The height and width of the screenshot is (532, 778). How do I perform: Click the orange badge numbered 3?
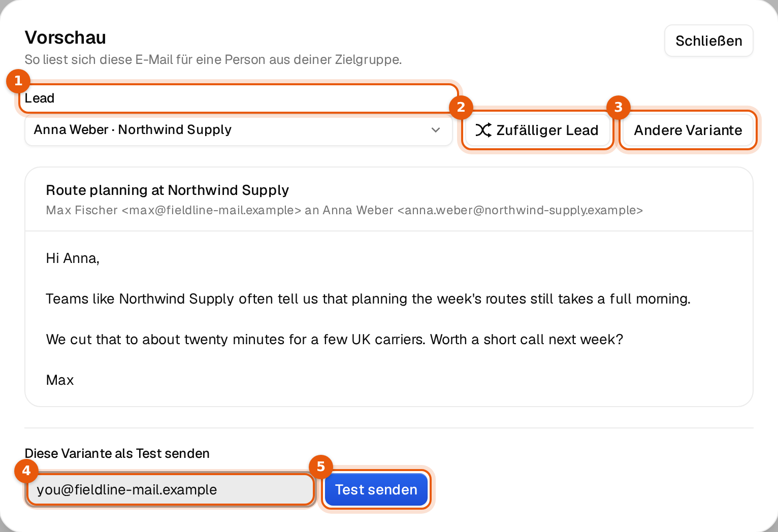pos(619,107)
